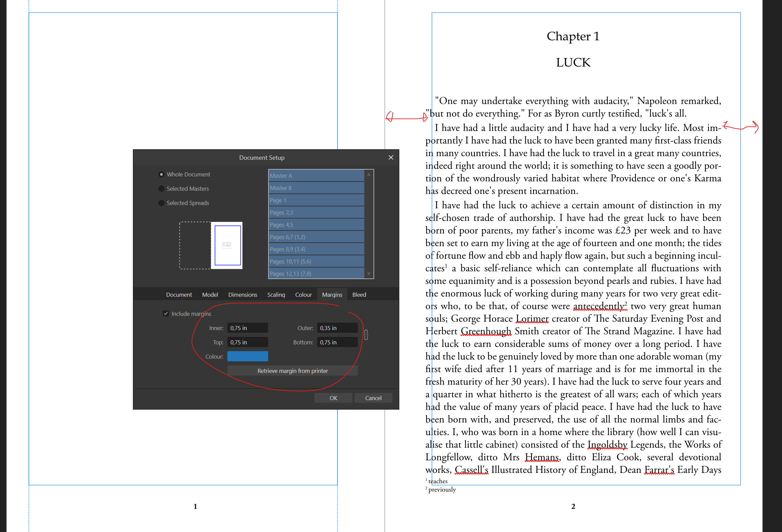782x532 pixels.
Task: Click the Inner margin field
Action: point(247,328)
